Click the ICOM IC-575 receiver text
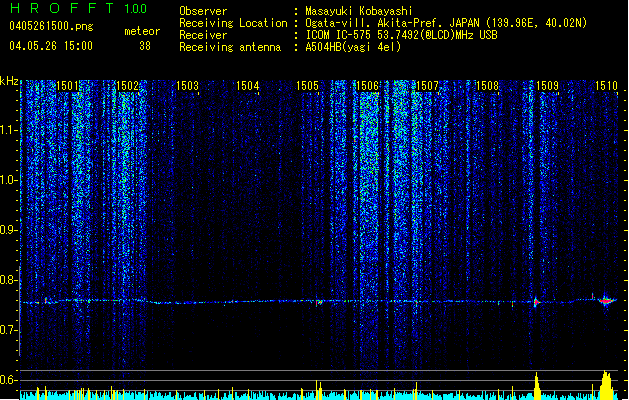This screenshot has height=400, width=629. [x=401, y=35]
